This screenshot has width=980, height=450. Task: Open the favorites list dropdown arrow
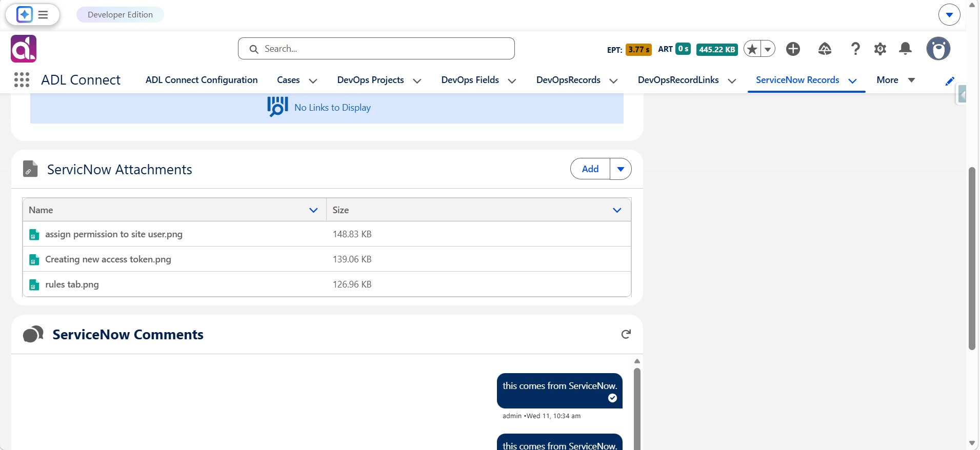pos(768,49)
